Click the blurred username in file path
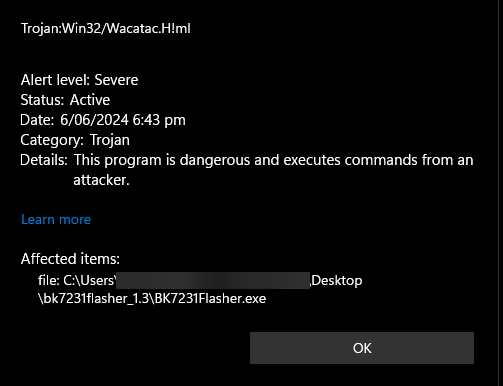The height and width of the screenshot is (386, 503). click(x=213, y=280)
